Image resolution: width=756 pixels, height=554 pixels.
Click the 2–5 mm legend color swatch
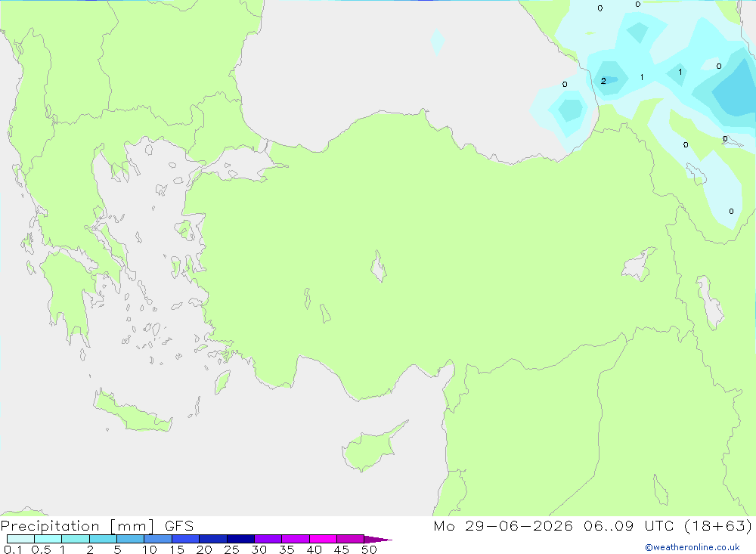[x=103, y=539]
